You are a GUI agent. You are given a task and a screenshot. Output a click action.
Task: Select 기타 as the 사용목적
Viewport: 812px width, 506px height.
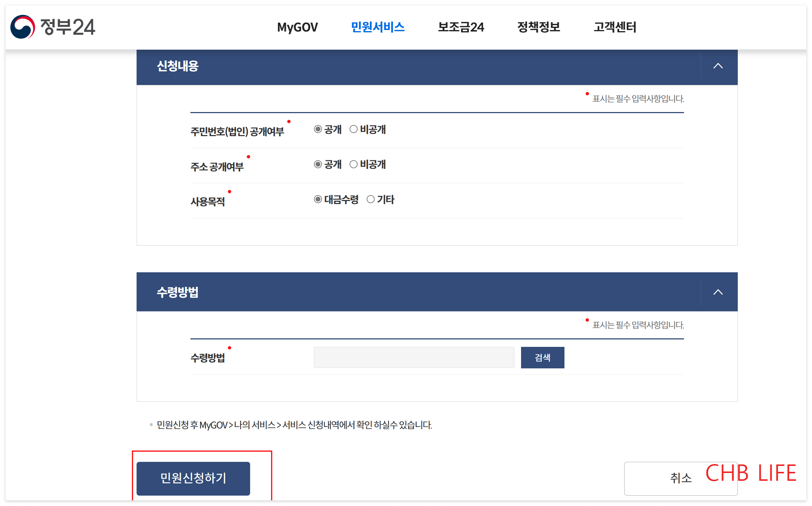[370, 200]
